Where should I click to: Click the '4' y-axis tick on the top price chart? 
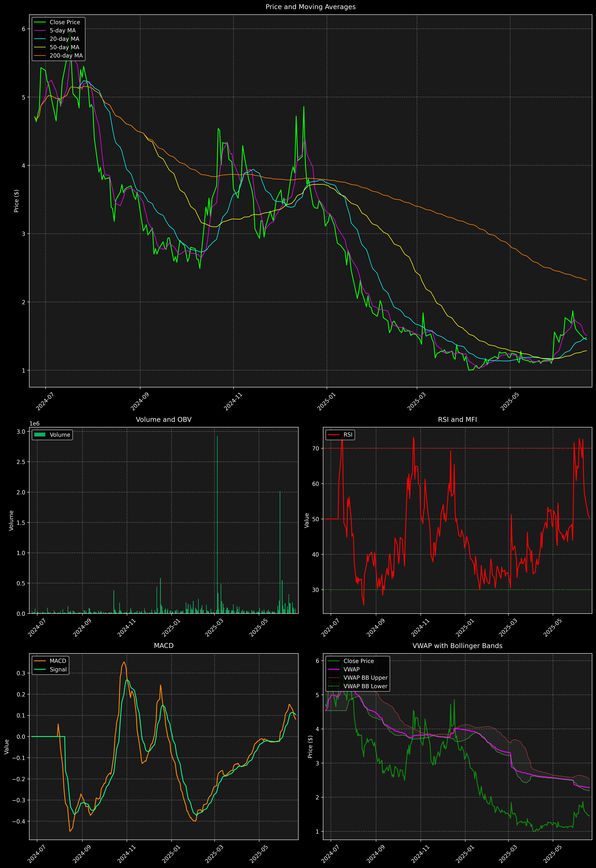(x=23, y=165)
